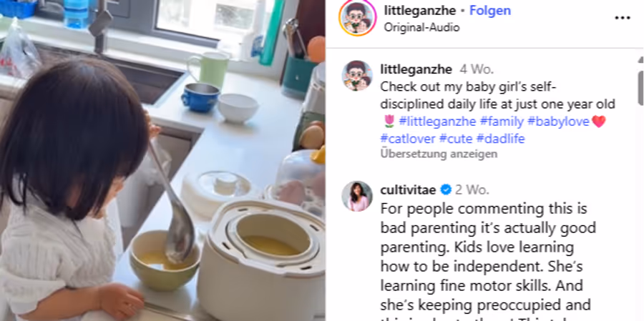644x321 pixels.
Task: Follow littleganzhe with the Folgen button
Action: [490, 11]
